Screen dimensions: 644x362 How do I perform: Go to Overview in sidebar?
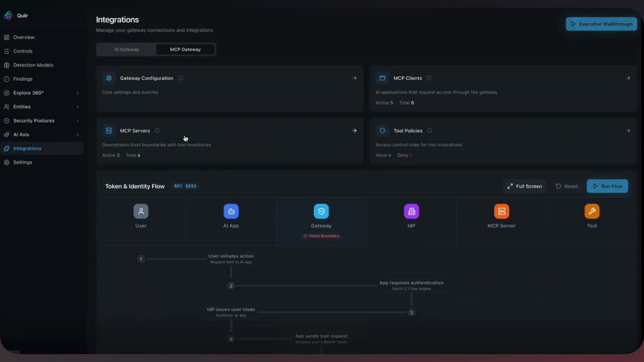(x=24, y=37)
